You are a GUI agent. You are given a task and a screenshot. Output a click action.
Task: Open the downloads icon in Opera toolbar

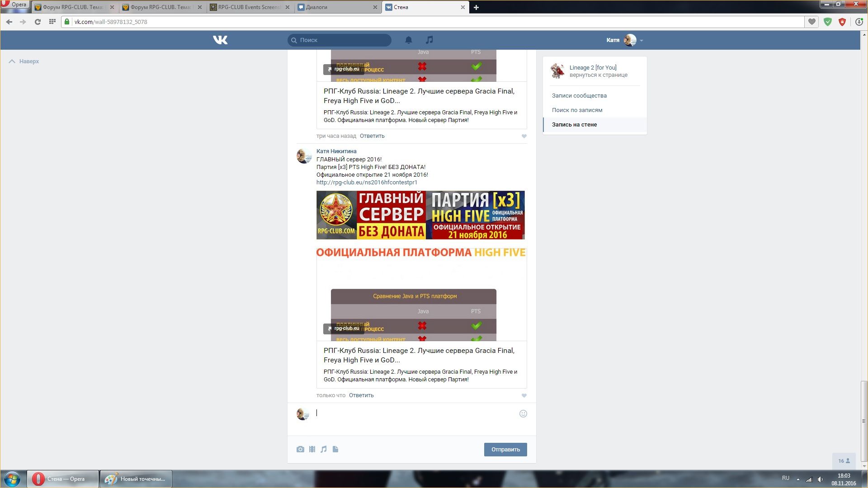tap(859, 22)
